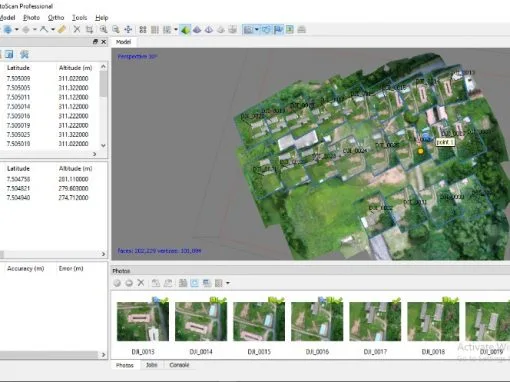Click Remove Cameras X in Photos toolbar
Viewport: 510px width, 382px height.
coord(141,283)
